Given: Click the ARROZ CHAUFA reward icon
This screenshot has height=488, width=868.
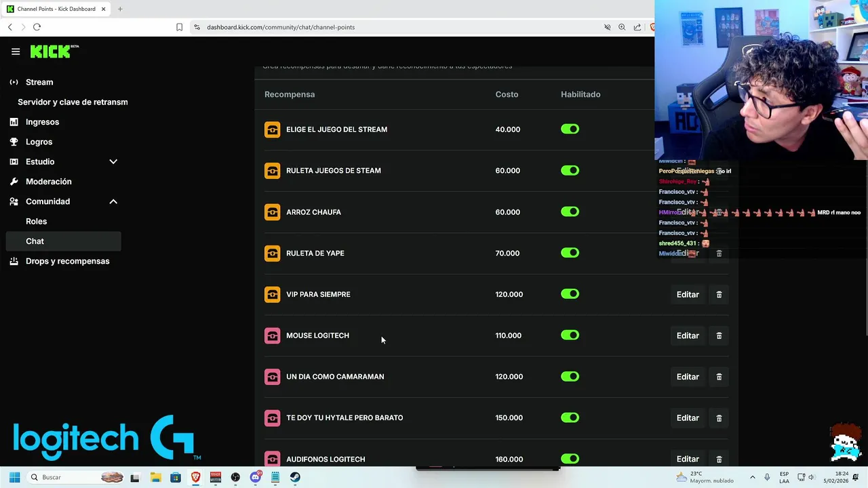Looking at the screenshot, I should point(272,212).
